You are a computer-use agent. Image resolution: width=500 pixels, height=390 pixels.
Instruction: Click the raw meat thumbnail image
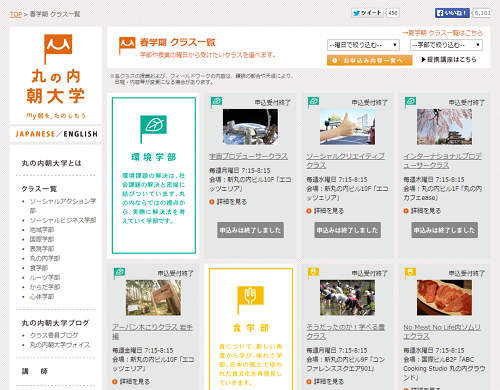(444, 298)
